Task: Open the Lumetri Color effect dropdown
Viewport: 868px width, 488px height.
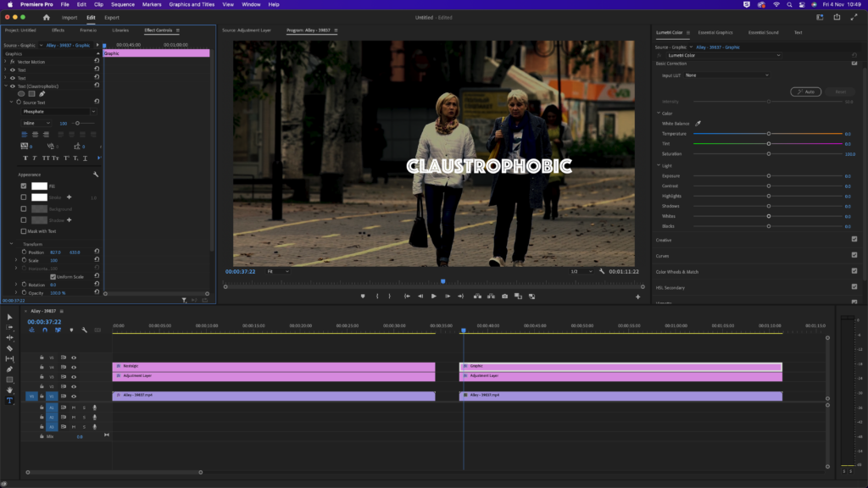Action: 724,55
